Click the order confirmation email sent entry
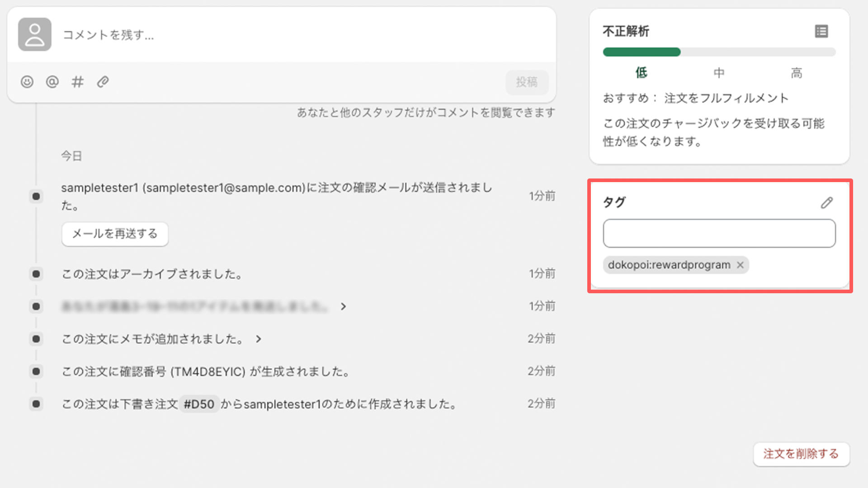Screen dimensions: 868x488 (277, 196)
